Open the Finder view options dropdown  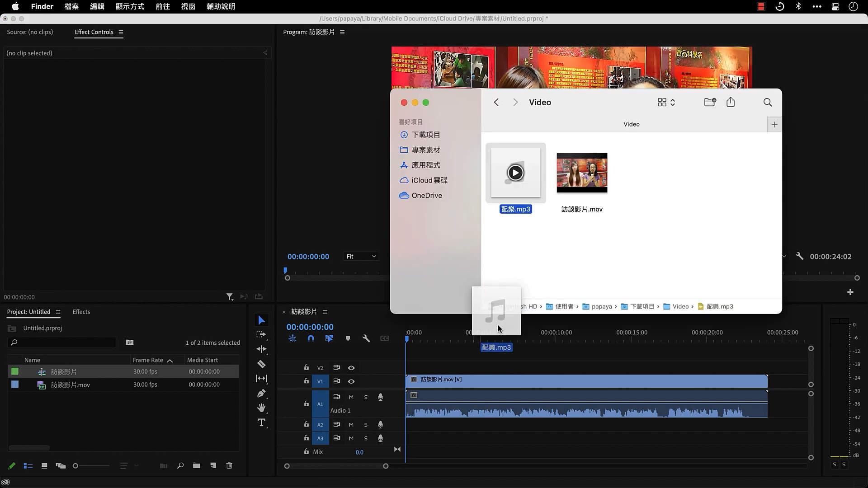pyautogui.click(x=666, y=103)
